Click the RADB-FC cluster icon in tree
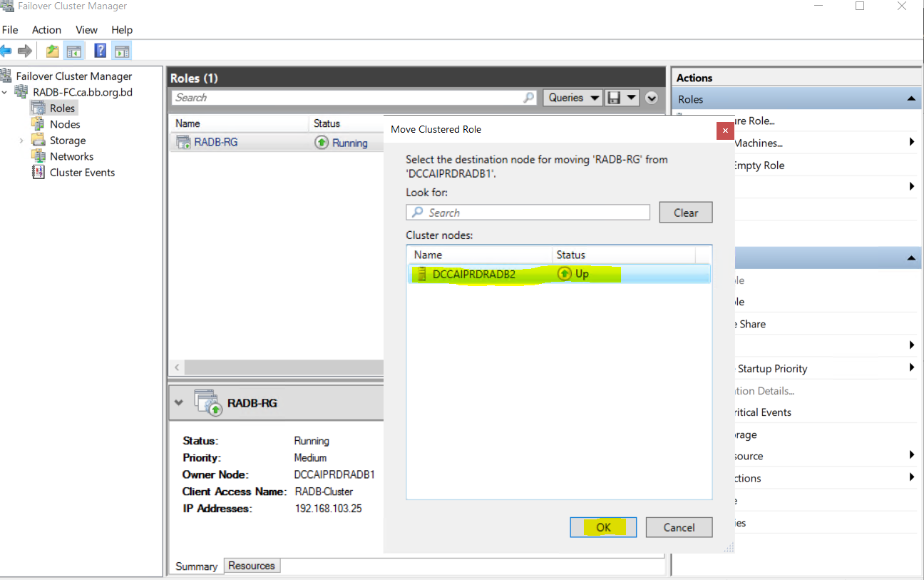Image resolution: width=924 pixels, height=580 pixels. point(23,92)
